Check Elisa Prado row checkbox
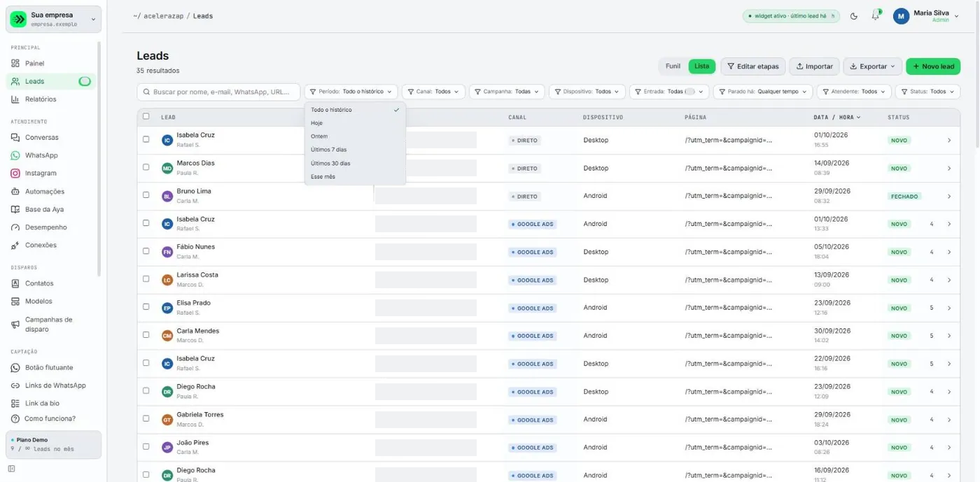The width and height of the screenshot is (980, 482). pyautogui.click(x=146, y=307)
